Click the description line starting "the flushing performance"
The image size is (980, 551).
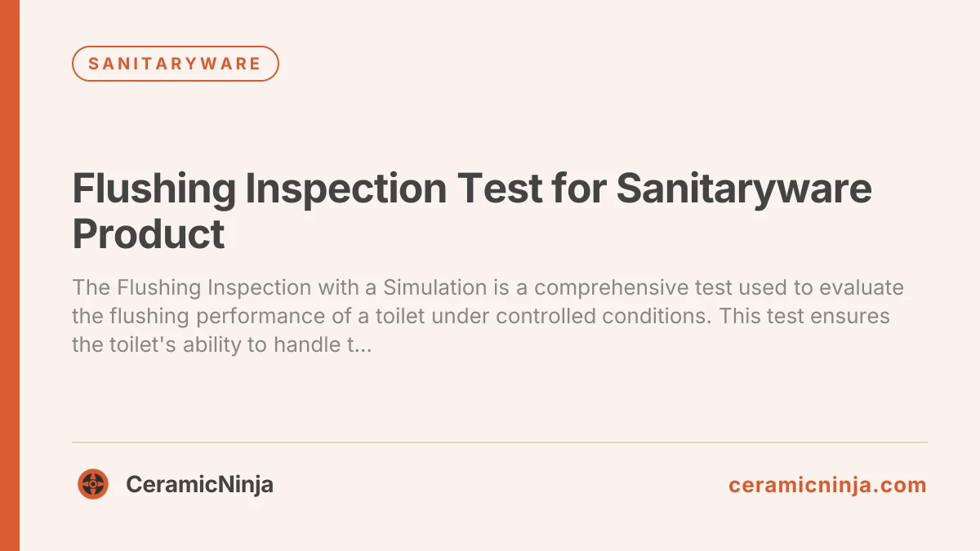[x=480, y=317]
